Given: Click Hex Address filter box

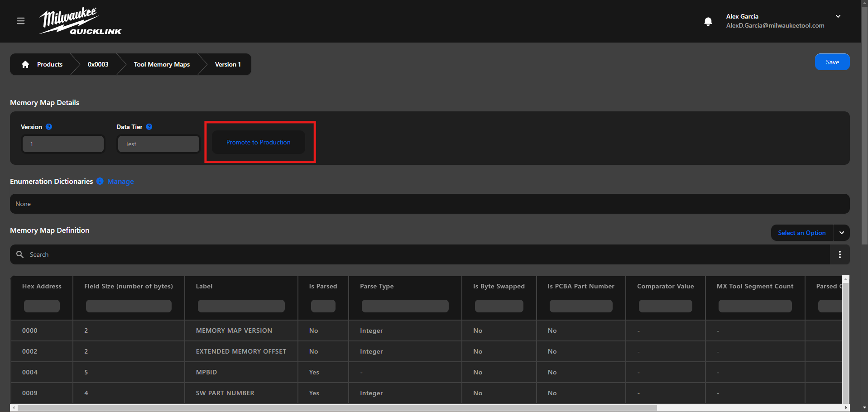Looking at the screenshot, I should click(x=42, y=306).
